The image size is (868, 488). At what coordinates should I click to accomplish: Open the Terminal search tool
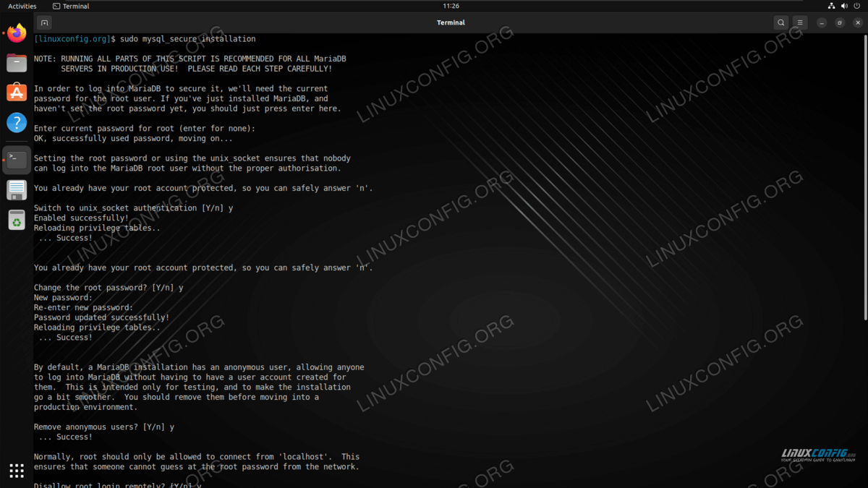(781, 22)
